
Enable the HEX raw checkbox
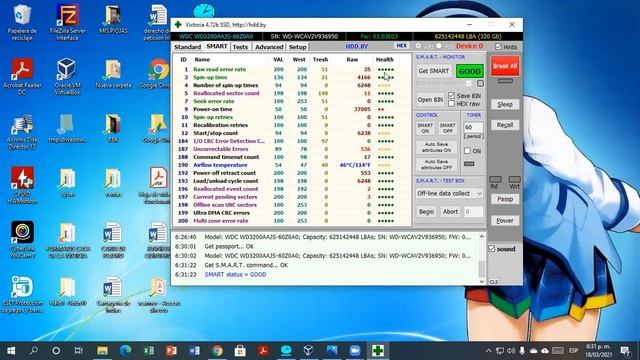click(x=451, y=104)
